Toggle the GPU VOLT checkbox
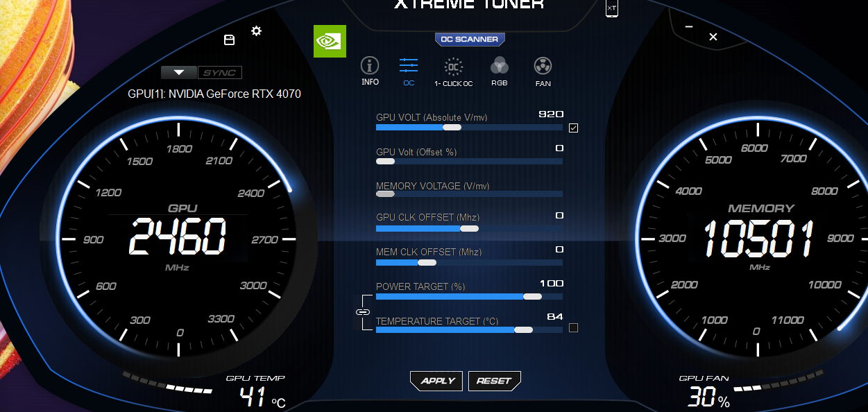Screen dimensions: 868x412 pyautogui.click(x=573, y=128)
